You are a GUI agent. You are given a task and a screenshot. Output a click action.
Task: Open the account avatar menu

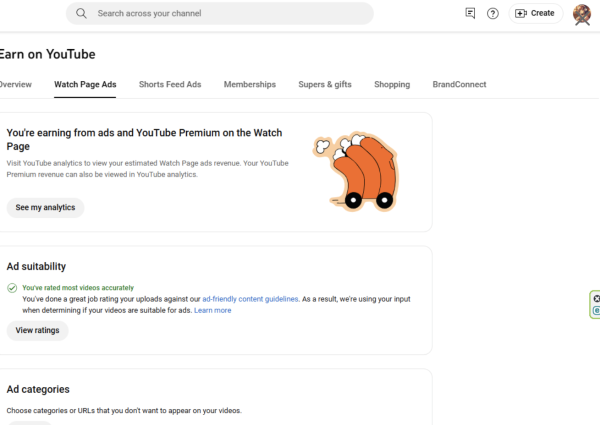pyautogui.click(x=582, y=14)
